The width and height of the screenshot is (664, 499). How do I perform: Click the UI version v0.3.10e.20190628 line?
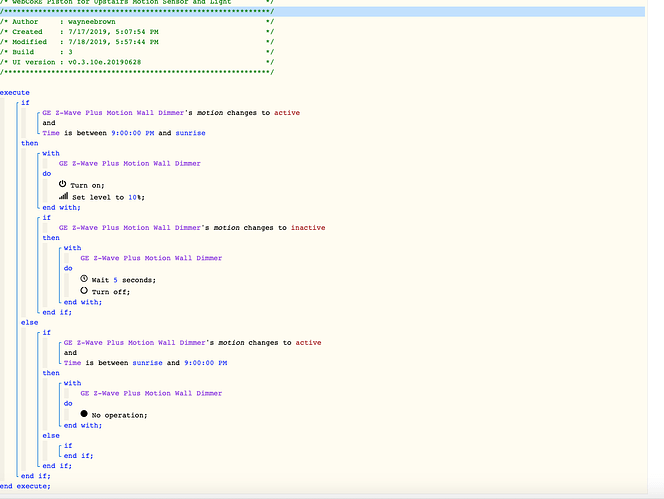point(137,62)
